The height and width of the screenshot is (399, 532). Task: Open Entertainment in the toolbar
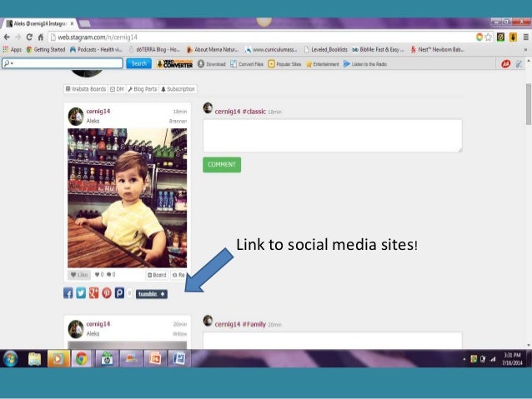click(323, 64)
